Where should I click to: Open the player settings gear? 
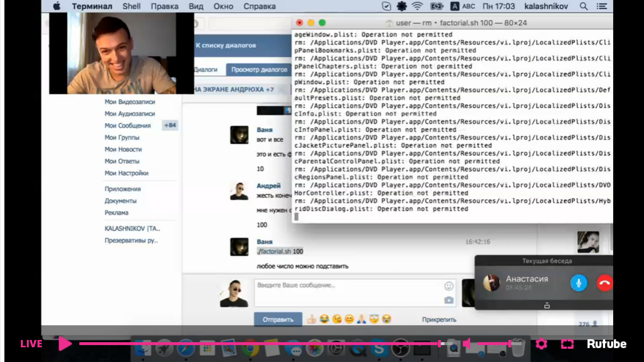541,344
